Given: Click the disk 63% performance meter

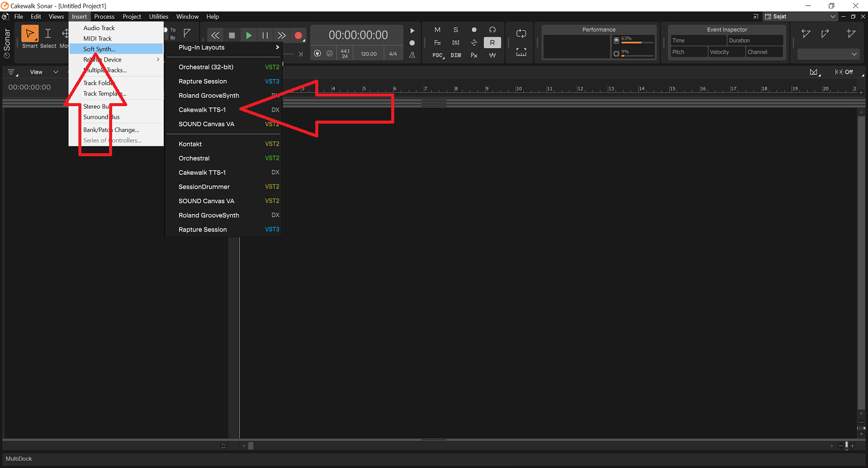Looking at the screenshot, I should tap(634, 40).
